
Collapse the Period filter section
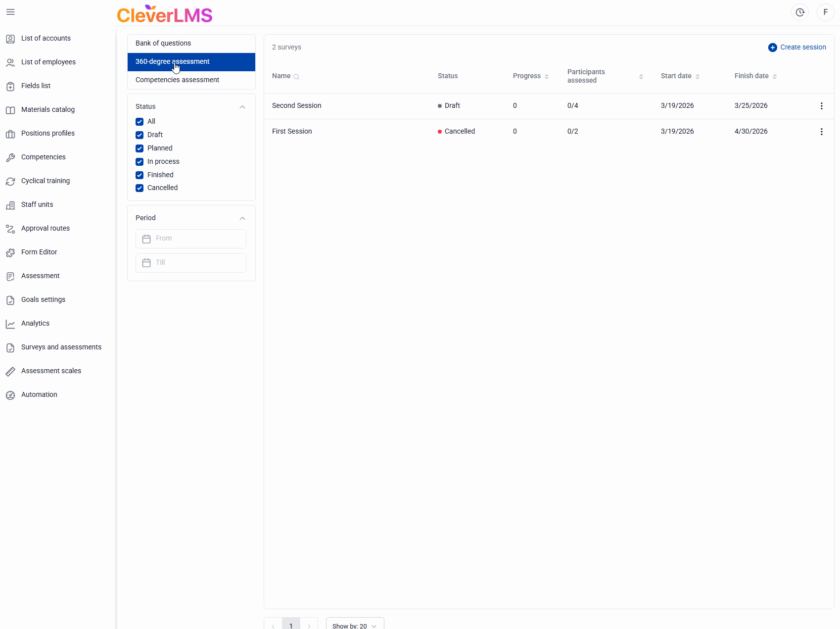(242, 218)
